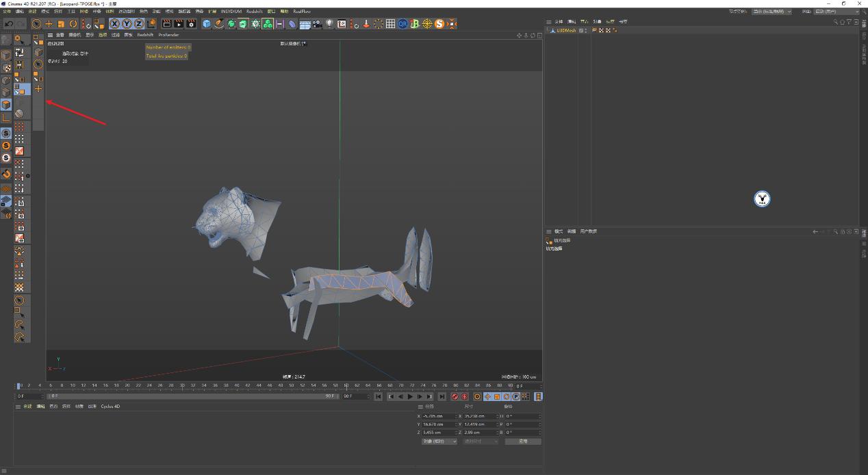Add a camera object from toolbar

coord(317,24)
